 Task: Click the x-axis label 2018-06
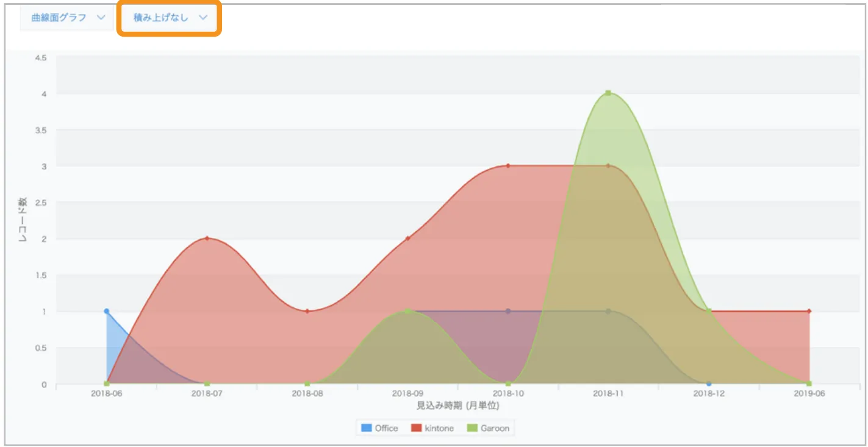pos(107,394)
